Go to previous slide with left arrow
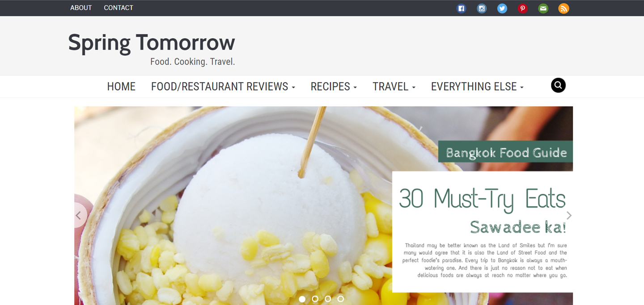Viewport: 644px width, 305px height. coord(79,216)
